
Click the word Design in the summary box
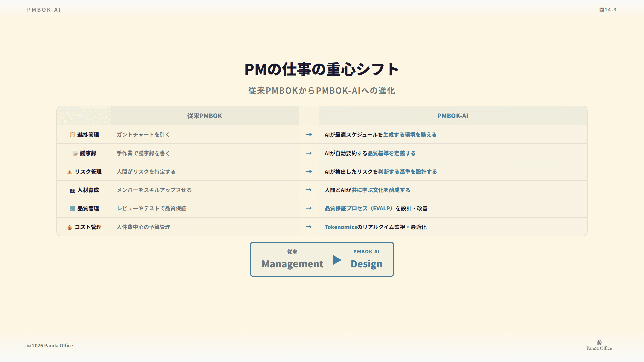[x=366, y=264]
